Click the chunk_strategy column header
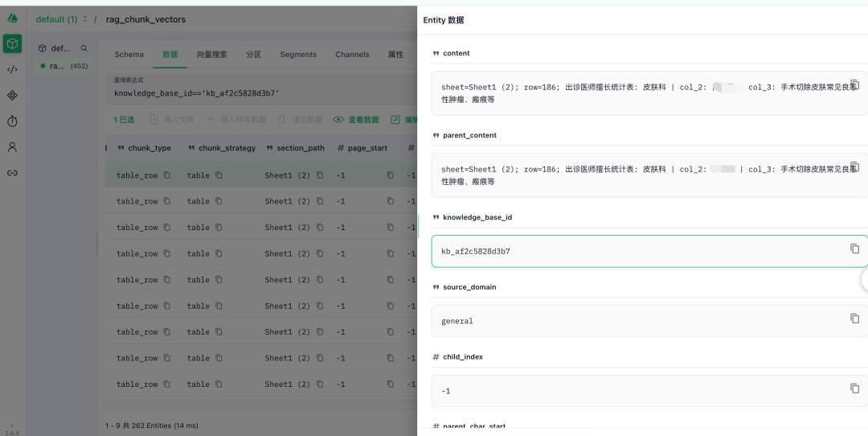 click(x=222, y=148)
